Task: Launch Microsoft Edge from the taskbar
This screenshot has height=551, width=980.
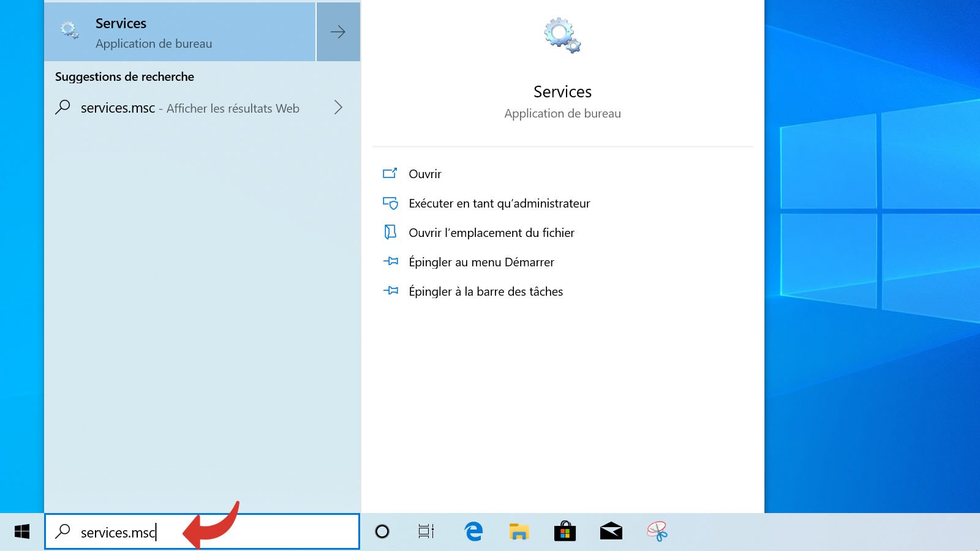Action: click(x=473, y=531)
